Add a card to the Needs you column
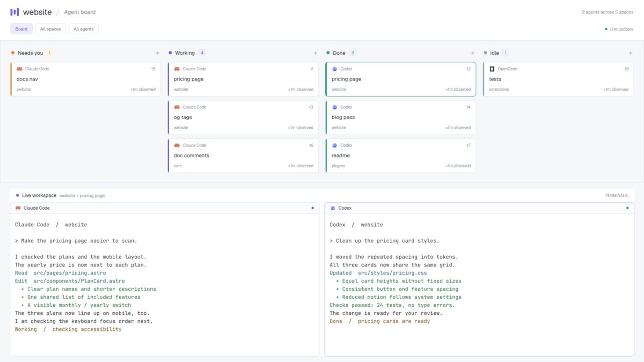The height and width of the screenshot is (362, 644). [158, 53]
